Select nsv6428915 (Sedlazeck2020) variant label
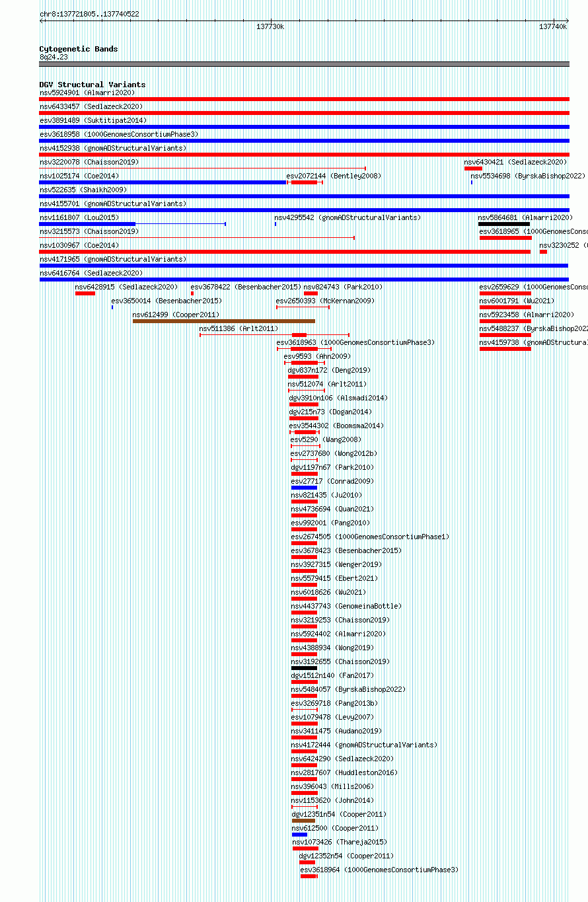The image size is (588, 902). (126, 287)
